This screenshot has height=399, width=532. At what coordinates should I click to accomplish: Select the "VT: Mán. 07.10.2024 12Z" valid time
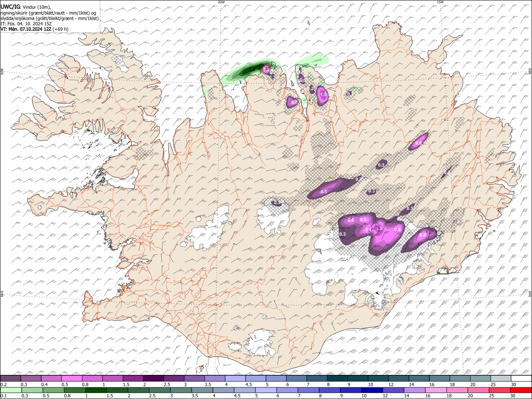(x=26, y=29)
